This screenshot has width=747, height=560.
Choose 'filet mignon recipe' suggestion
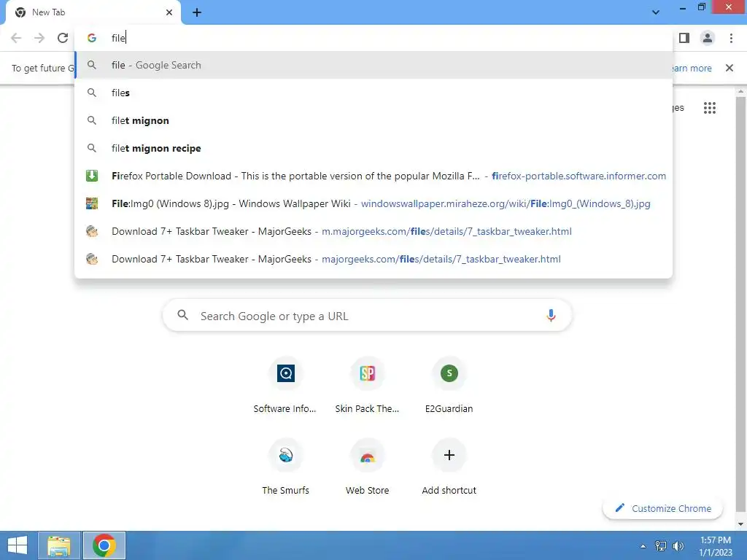(x=373, y=148)
